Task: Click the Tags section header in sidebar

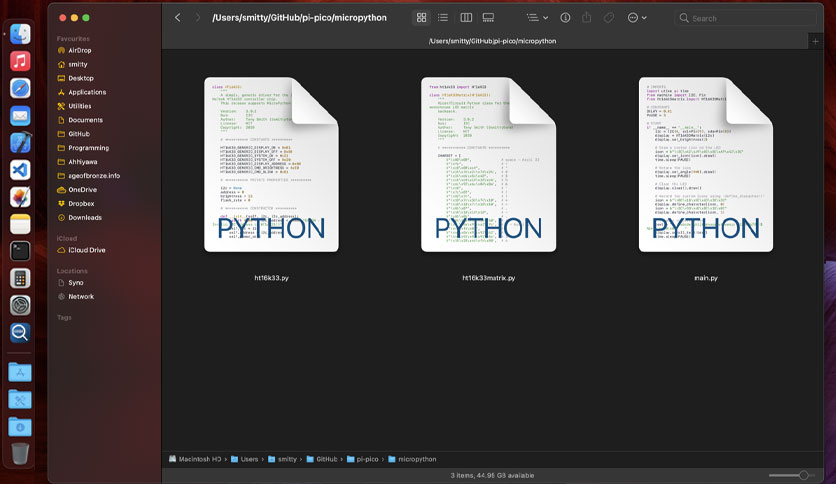Action: [64, 317]
